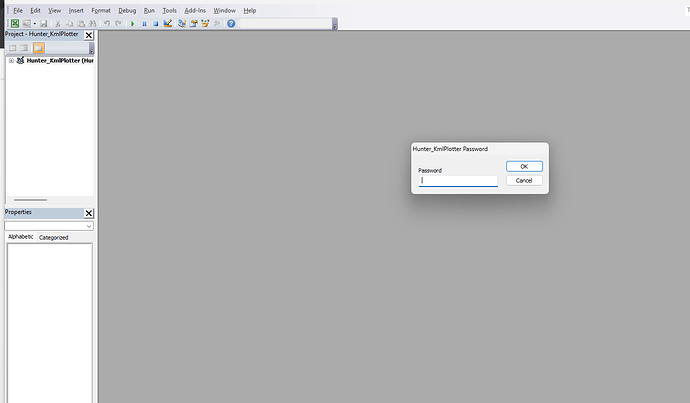
Task: Open the Properties Window toolbar icon
Action: (193, 23)
